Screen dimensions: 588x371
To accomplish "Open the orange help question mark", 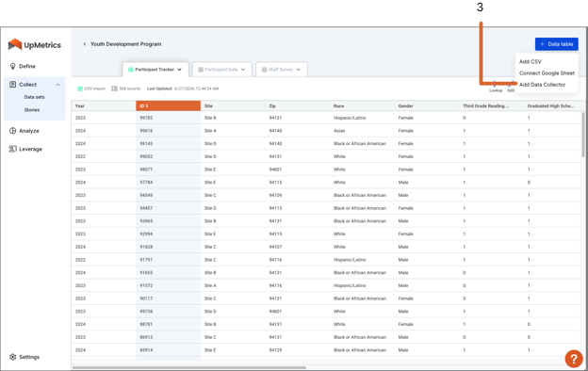I will [x=574, y=359].
